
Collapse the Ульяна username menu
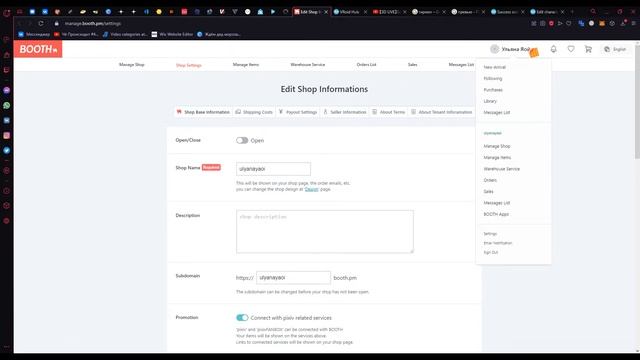tap(516, 49)
